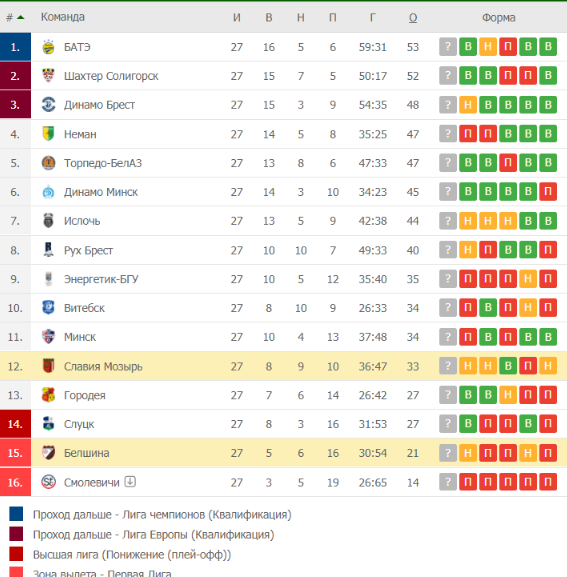Click the Шахтер Солигорск club crest
567x577 pixels.
pos(48,76)
